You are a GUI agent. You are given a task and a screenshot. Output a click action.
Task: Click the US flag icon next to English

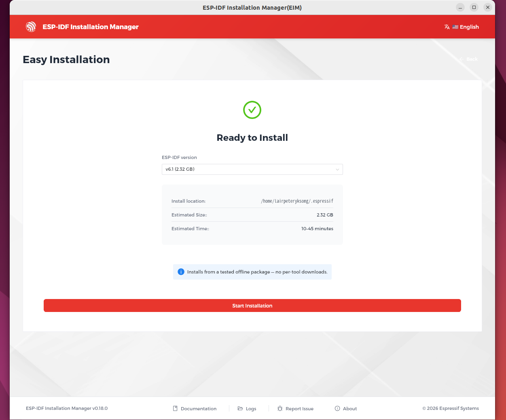point(455,27)
